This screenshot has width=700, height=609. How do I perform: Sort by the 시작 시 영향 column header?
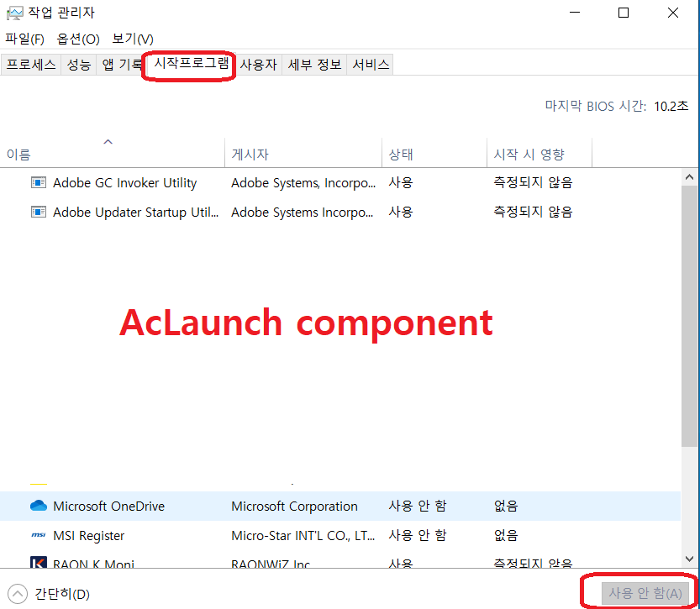coord(539,153)
